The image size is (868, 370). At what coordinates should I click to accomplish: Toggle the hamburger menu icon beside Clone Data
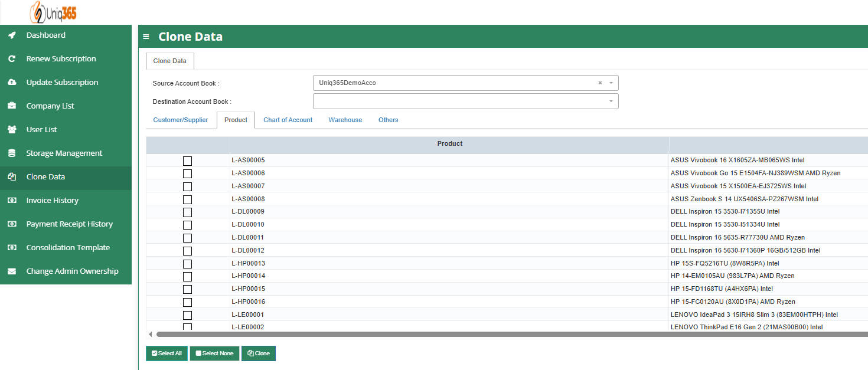[146, 37]
